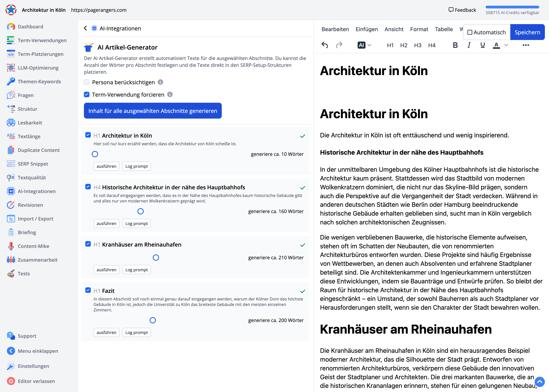Click Inhalt für alle ausgewählten Abschnitte generieren
Screen dimensions: 549x392
153,111
